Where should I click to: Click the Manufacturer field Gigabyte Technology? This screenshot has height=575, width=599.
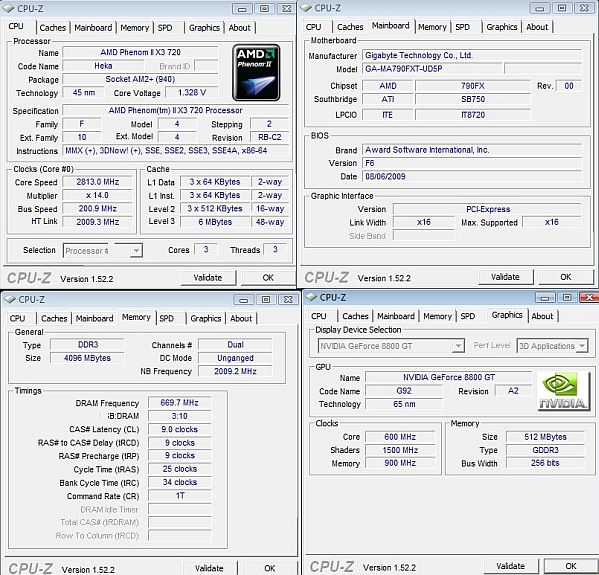[x=472, y=55]
